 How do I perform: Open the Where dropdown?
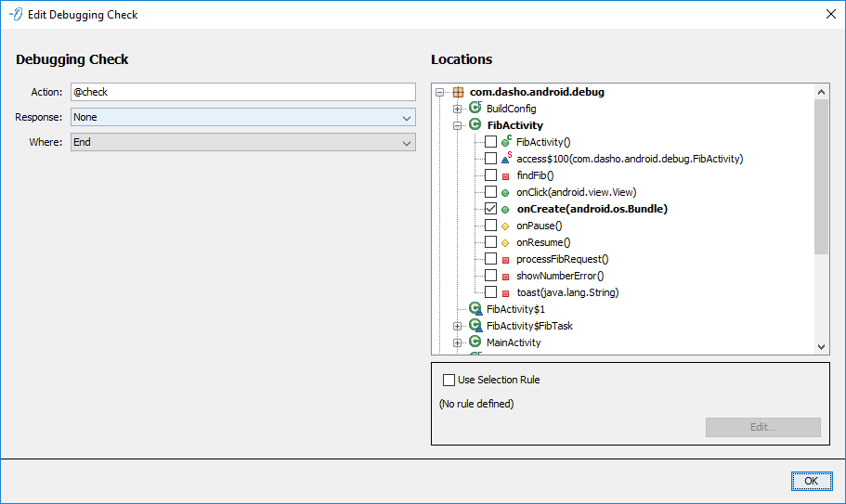(x=243, y=142)
